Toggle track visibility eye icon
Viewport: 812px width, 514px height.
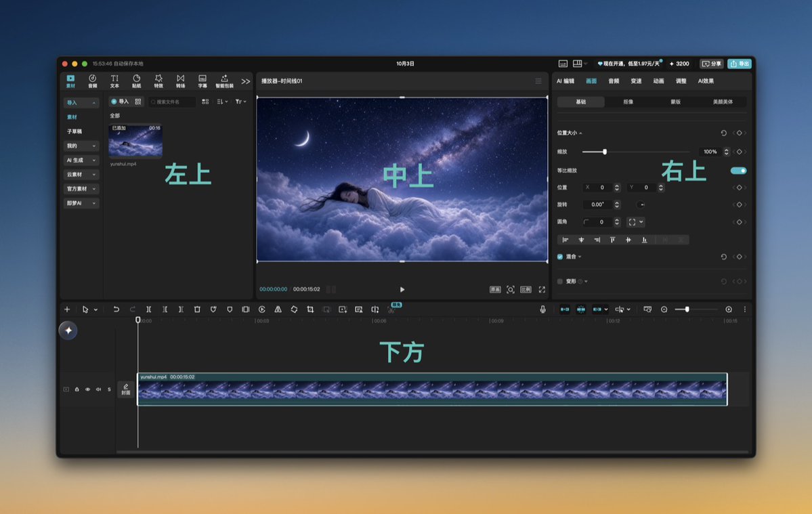tap(87, 389)
